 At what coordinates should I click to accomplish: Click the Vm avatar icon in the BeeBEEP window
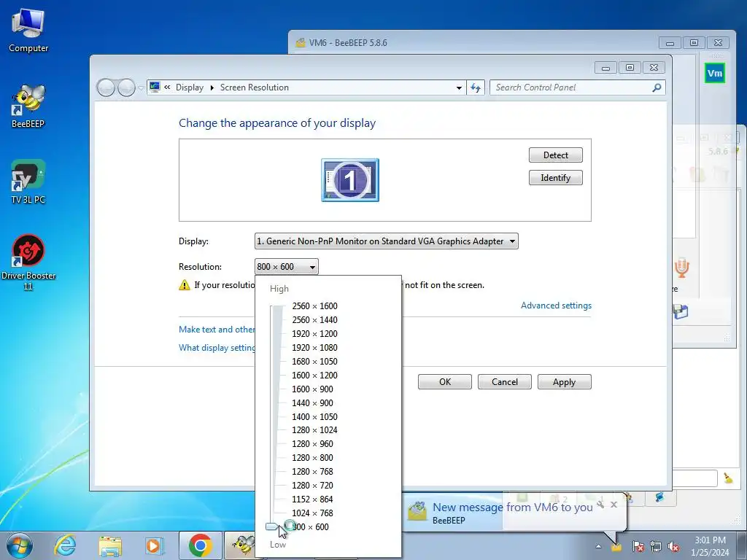tap(715, 74)
